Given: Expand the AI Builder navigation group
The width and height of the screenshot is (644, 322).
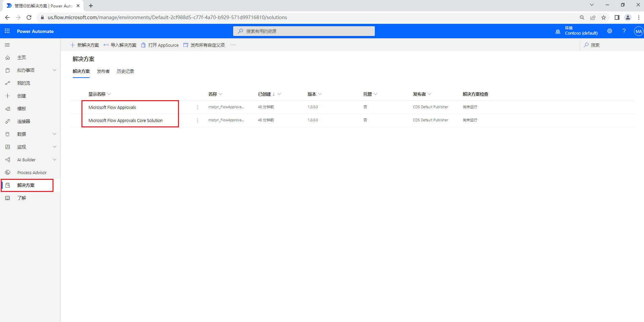Looking at the screenshot, I should click(x=55, y=159).
